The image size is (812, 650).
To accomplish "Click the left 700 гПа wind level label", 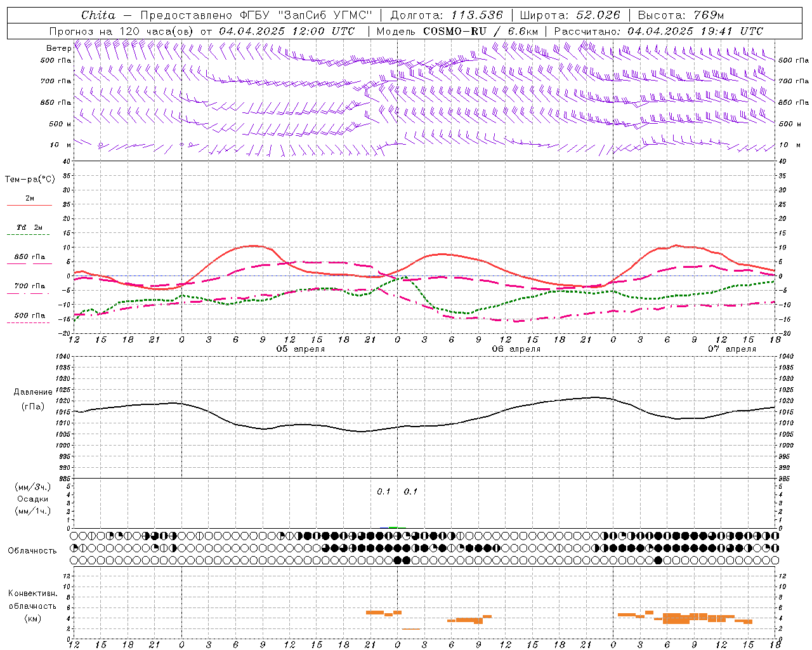I will (x=56, y=81).
